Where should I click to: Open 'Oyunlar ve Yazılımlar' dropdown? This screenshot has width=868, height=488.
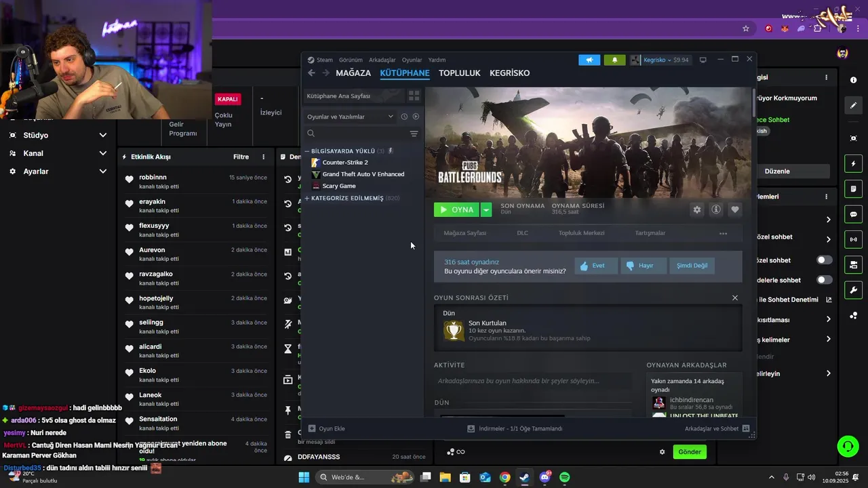coord(350,117)
